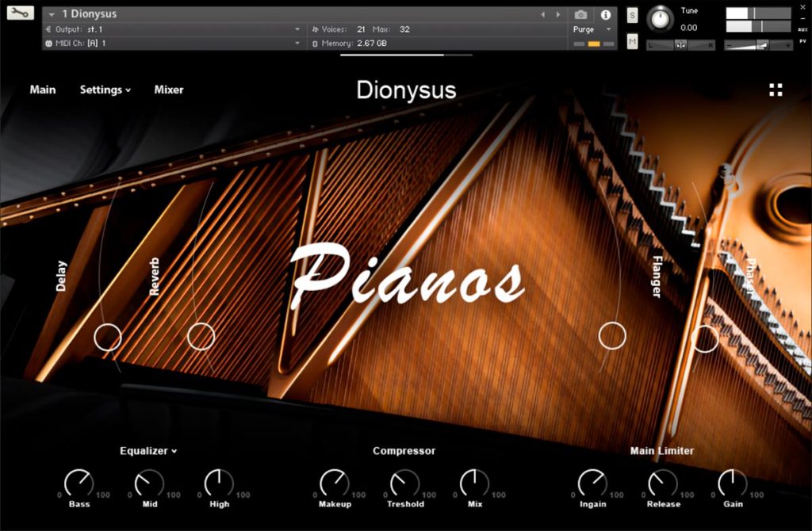
Task: Open the four-squares grid menu icon
Action: pos(776,90)
